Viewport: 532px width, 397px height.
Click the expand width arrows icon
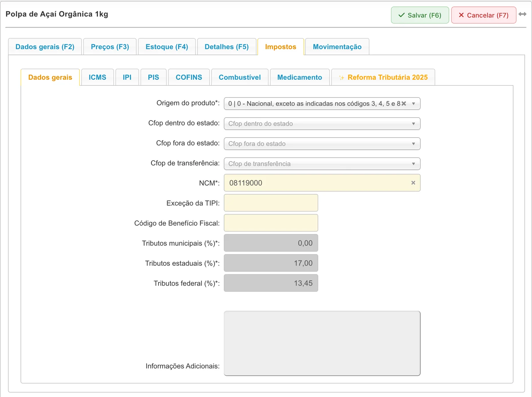pyautogui.click(x=522, y=14)
